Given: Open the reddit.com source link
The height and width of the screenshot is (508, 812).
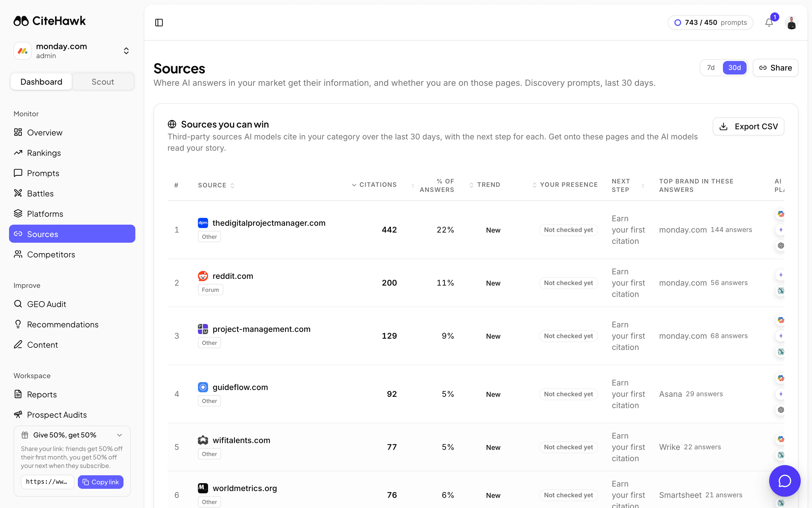Looking at the screenshot, I should pos(233,276).
